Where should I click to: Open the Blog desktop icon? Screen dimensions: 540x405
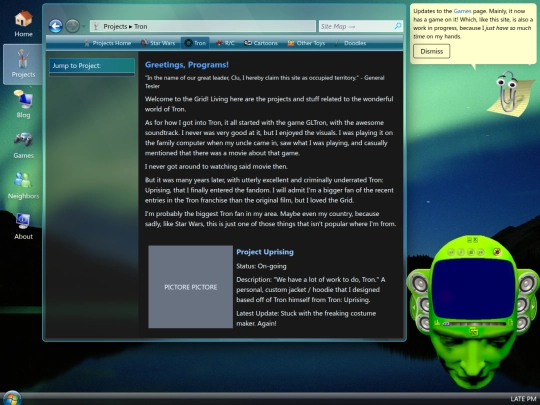point(23,104)
